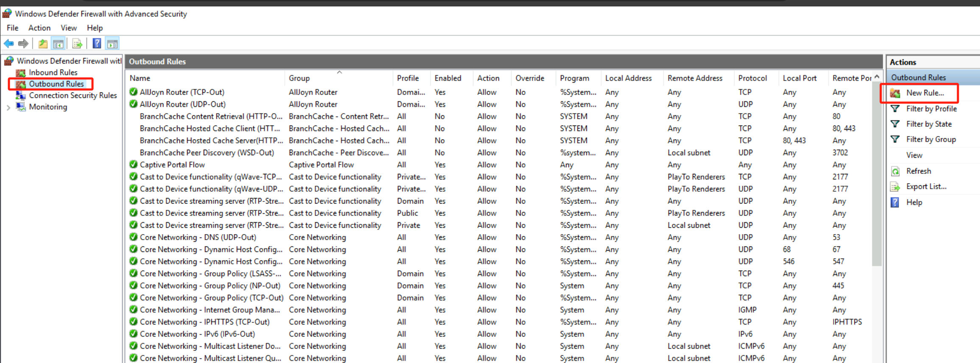This screenshot has width=980, height=363.
Task: Select Outbound Rules in the tree
Action: coord(56,84)
